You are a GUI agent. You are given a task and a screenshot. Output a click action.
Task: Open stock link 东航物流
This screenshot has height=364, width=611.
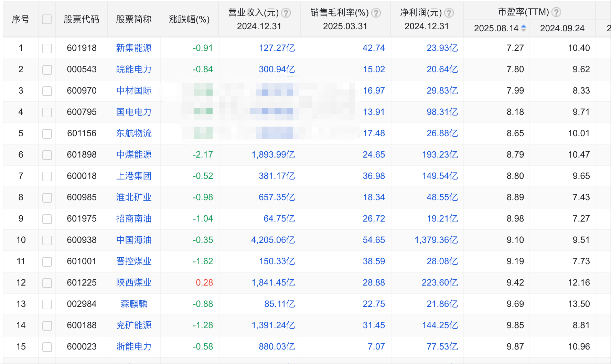134,133
